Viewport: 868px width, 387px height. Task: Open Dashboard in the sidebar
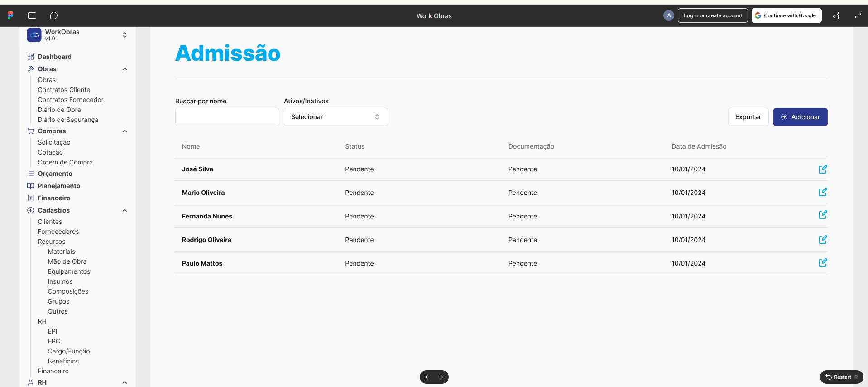54,57
